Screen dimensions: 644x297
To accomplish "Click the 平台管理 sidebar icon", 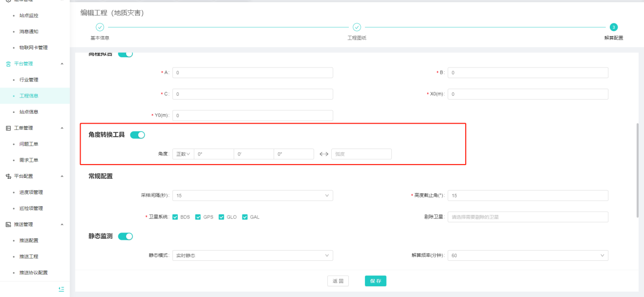I will (x=8, y=64).
